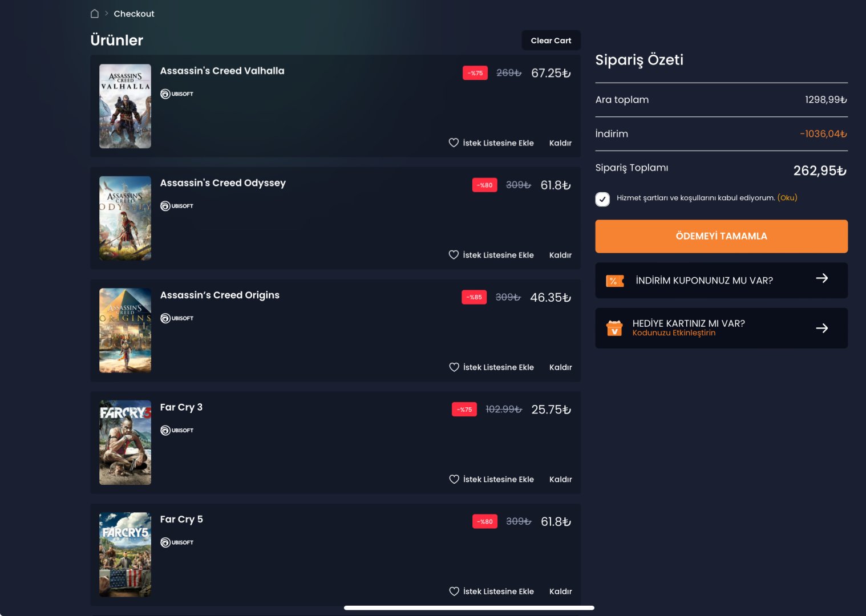Viewport: 866px width, 616px height.
Task: Click the -%85 badge on Assassin's Creed Origins
Action: tap(474, 297)
